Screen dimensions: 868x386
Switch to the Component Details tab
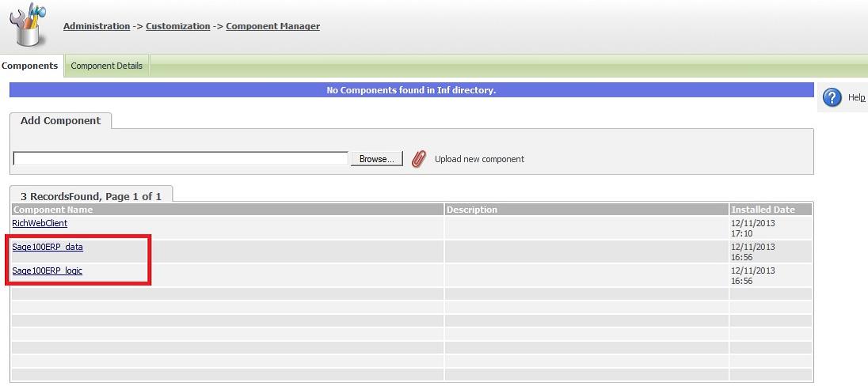(107, 66)
